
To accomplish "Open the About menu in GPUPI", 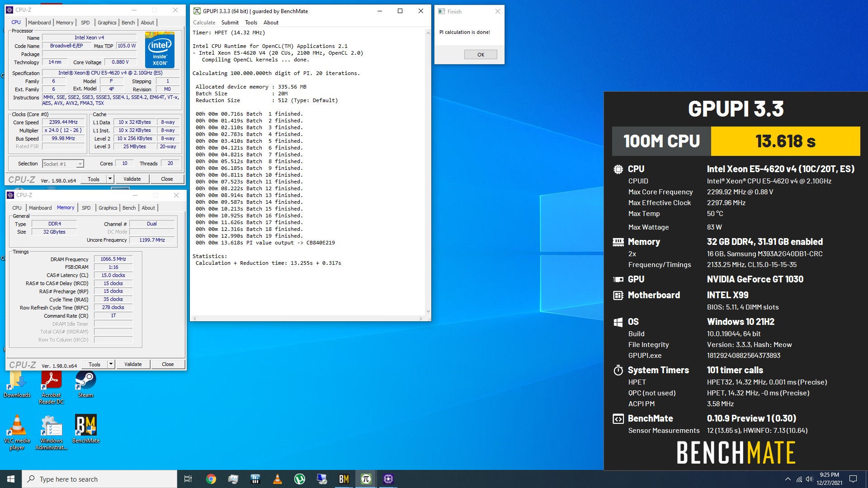I will 271,23.
